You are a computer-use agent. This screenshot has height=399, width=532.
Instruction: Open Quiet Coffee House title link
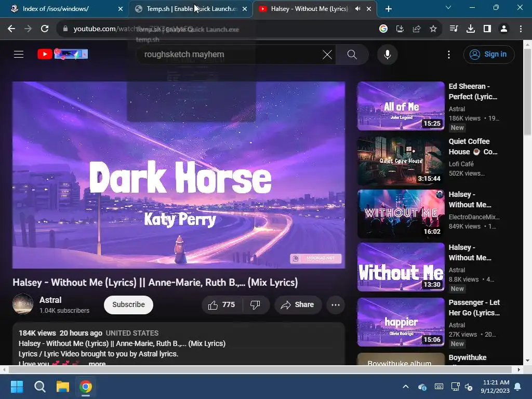pos(473,146)
